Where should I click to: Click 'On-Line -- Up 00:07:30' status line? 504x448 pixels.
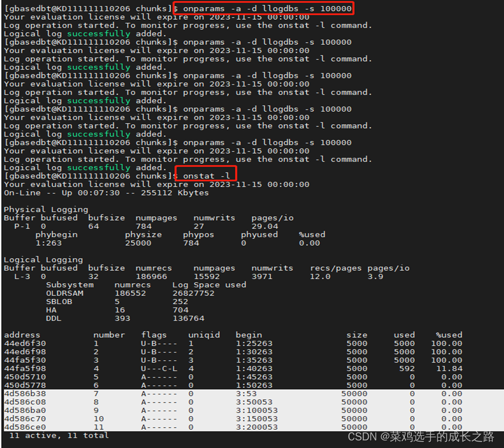[x=107, y=193]
